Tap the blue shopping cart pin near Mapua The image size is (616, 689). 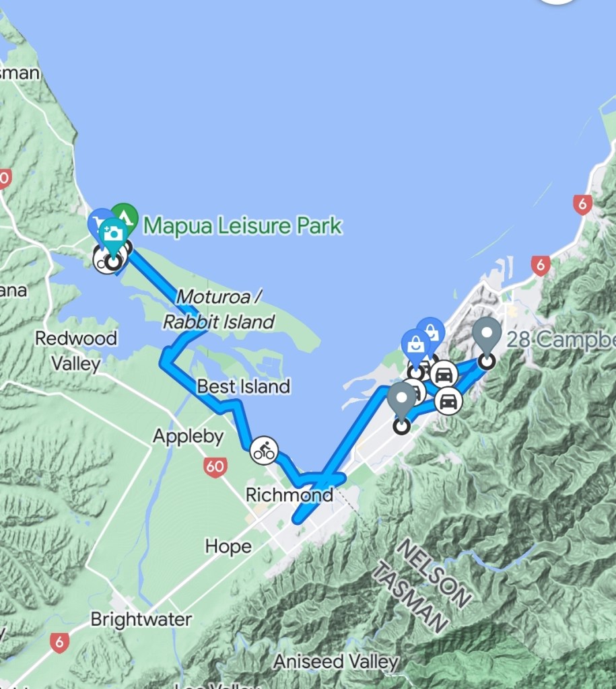99,221
